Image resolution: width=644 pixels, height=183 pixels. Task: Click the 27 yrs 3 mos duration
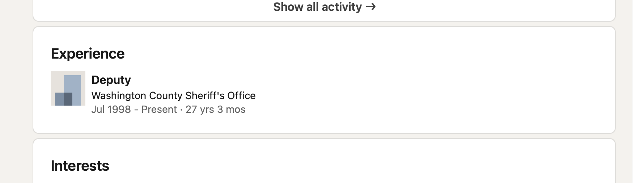[x=216, y=109]
